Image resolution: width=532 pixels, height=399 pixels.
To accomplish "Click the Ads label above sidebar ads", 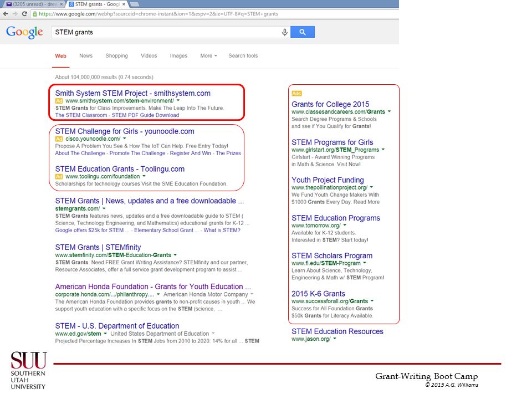I will [x=296, y=94].
